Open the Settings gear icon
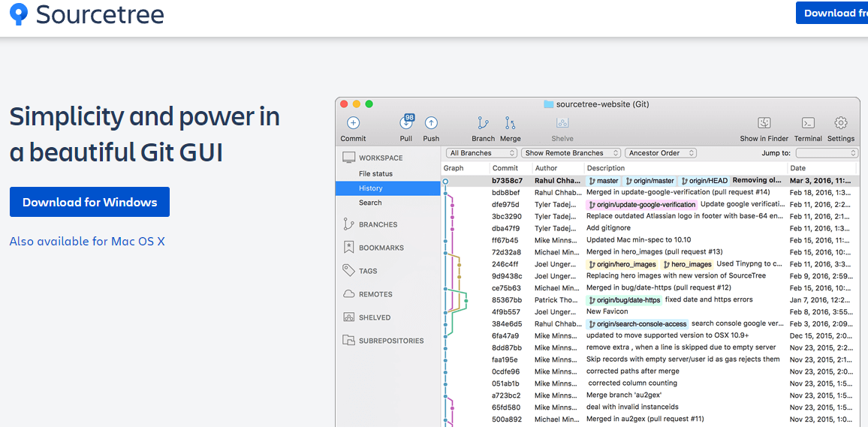Viewport: 868px width, 433px height. [841, 123]
